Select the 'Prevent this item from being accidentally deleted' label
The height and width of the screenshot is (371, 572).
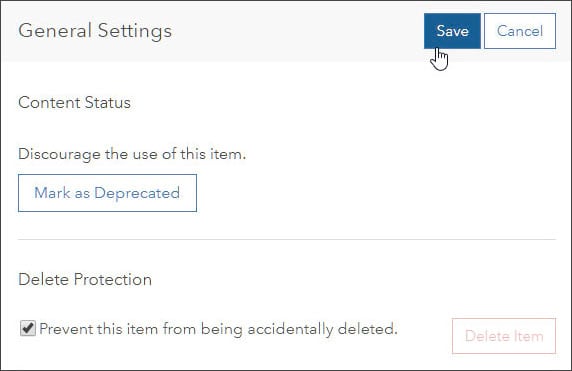(x=218, y=329)
